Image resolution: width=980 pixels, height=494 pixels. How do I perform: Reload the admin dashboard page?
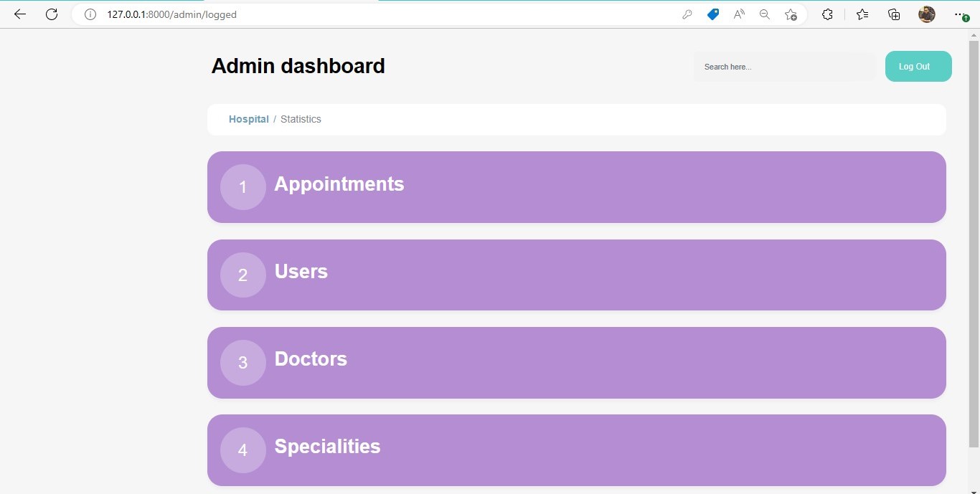51,14
